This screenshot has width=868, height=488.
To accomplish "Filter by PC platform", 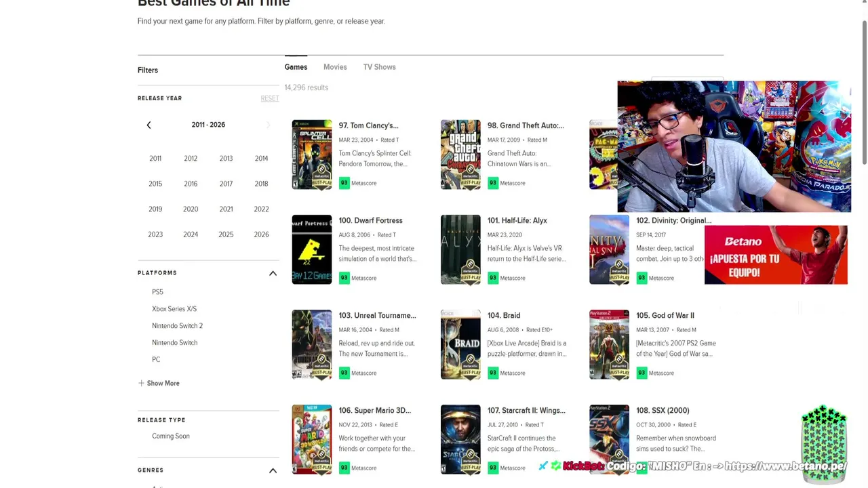I will (156, 360).
